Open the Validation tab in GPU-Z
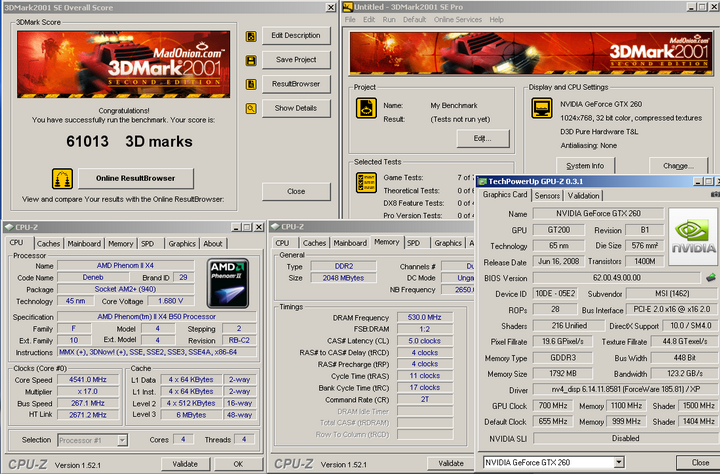720x474 pixels. point(583,196)
